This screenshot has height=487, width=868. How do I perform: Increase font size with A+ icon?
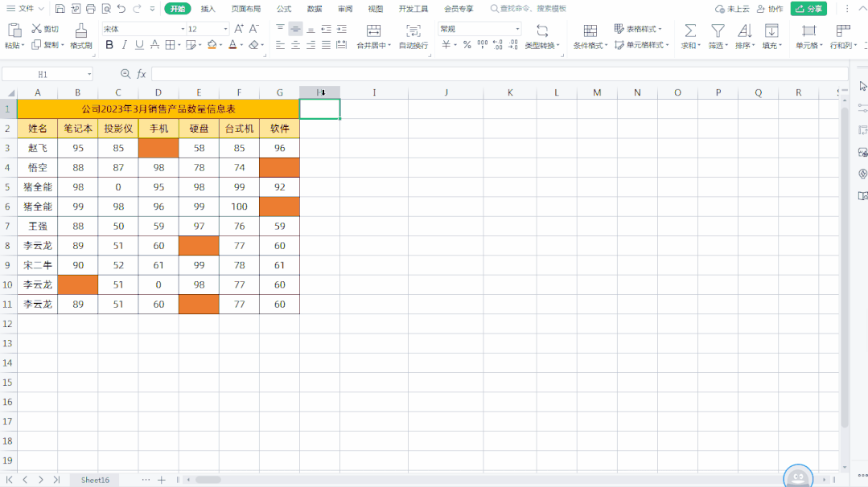click(239, 29)
